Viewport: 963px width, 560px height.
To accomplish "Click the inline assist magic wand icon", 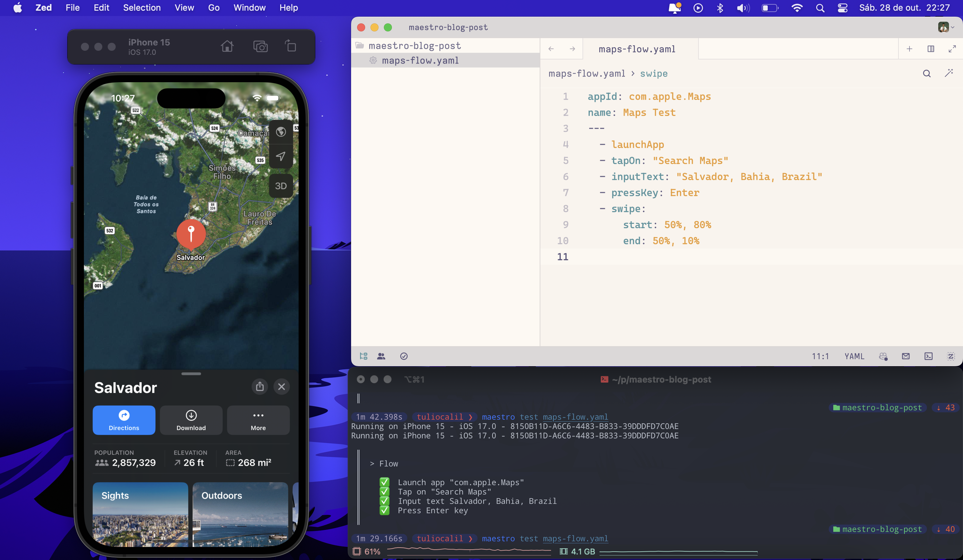I will pyautogui.click(x=949, y=74).
